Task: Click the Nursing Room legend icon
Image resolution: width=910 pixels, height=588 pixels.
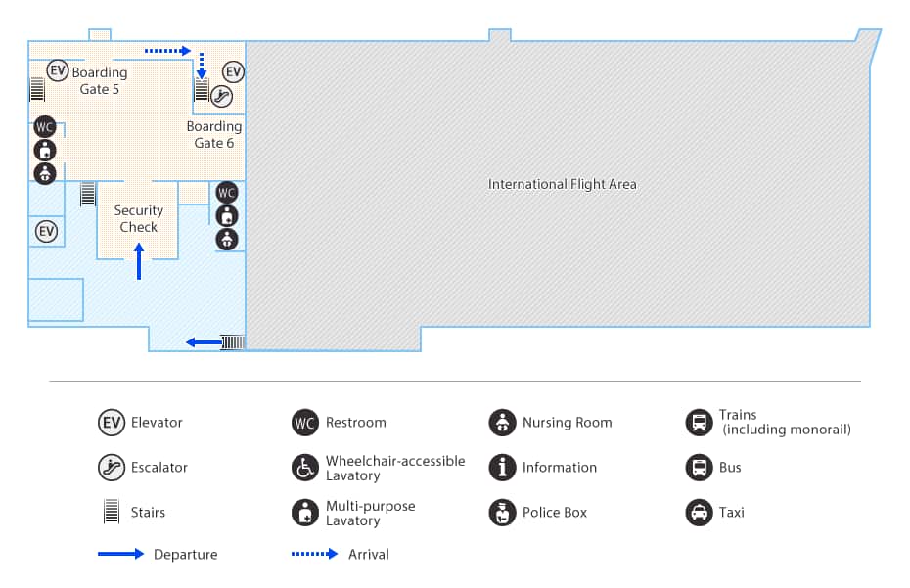Action: pos(503,423)
